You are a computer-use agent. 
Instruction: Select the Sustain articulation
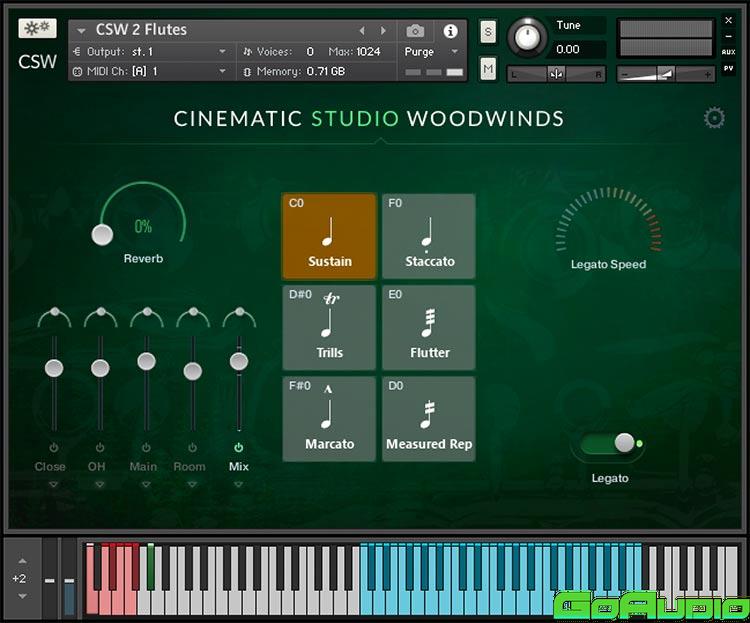(x=329, y=236)
